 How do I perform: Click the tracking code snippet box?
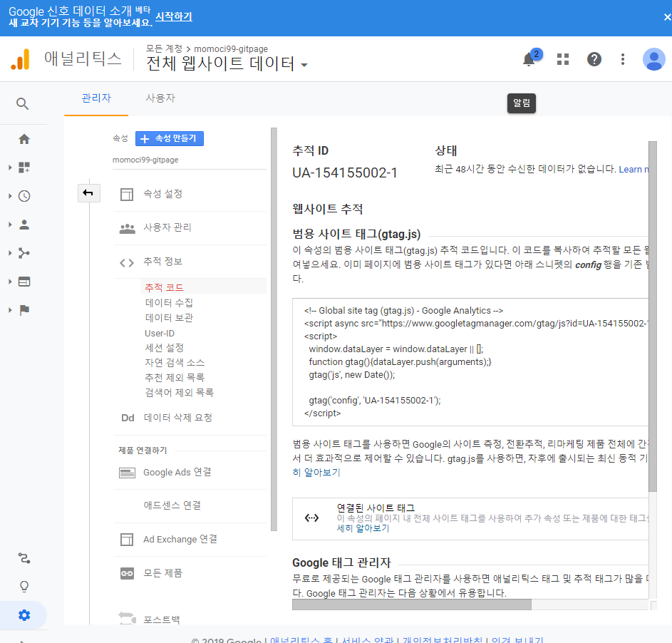(x=470, y=362)
